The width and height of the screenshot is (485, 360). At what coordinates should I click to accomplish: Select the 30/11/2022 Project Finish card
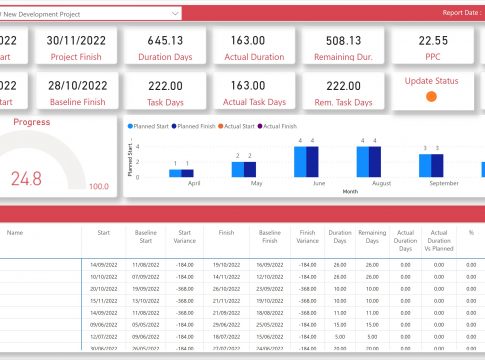coord(76,46)
